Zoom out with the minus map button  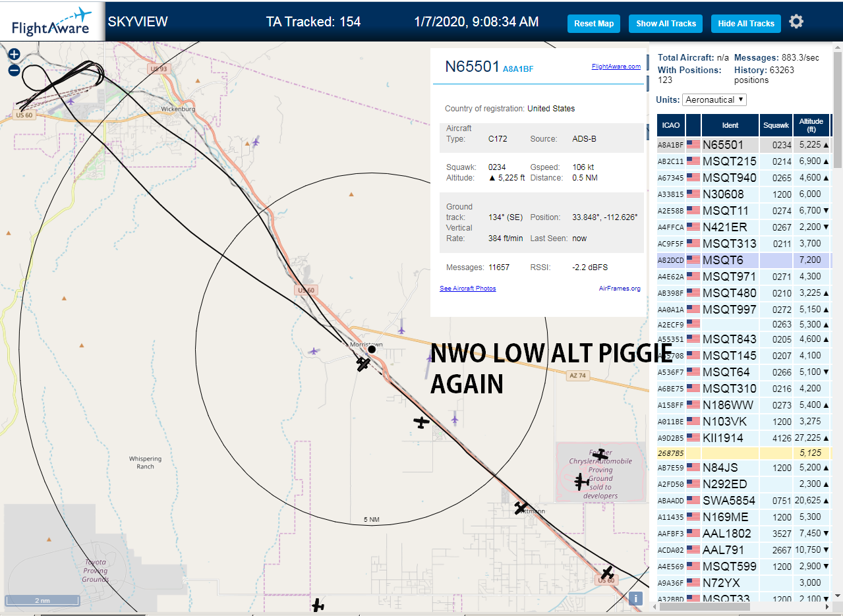tap(14, 70)
